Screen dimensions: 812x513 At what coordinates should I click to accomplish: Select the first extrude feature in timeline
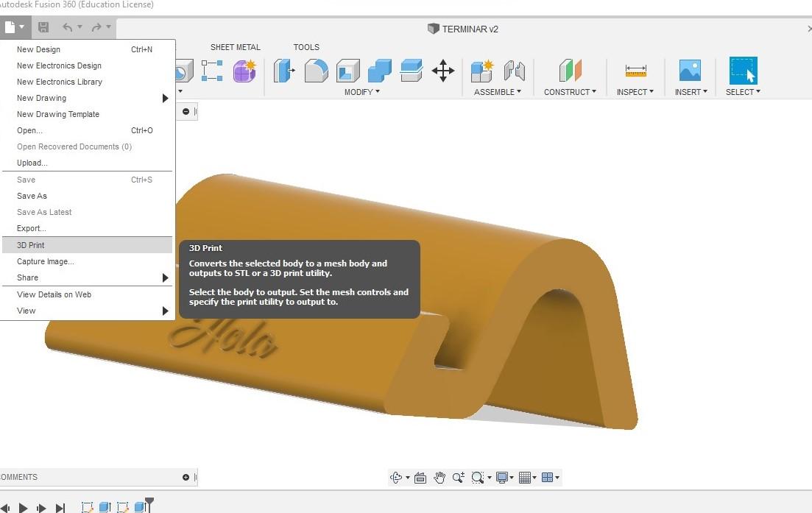pos(105,507)
